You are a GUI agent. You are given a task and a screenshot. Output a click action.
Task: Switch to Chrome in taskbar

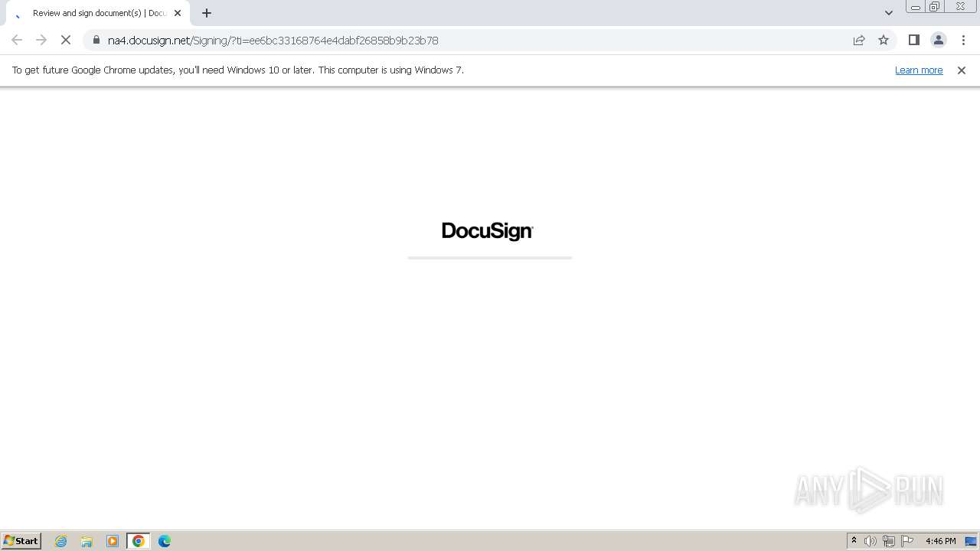coord(139,541)
